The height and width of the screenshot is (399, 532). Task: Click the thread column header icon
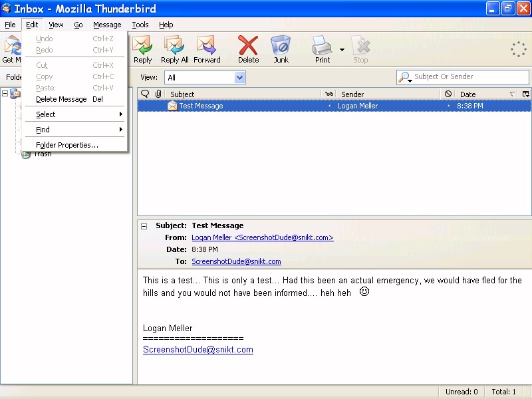click(x=145, y=94)
